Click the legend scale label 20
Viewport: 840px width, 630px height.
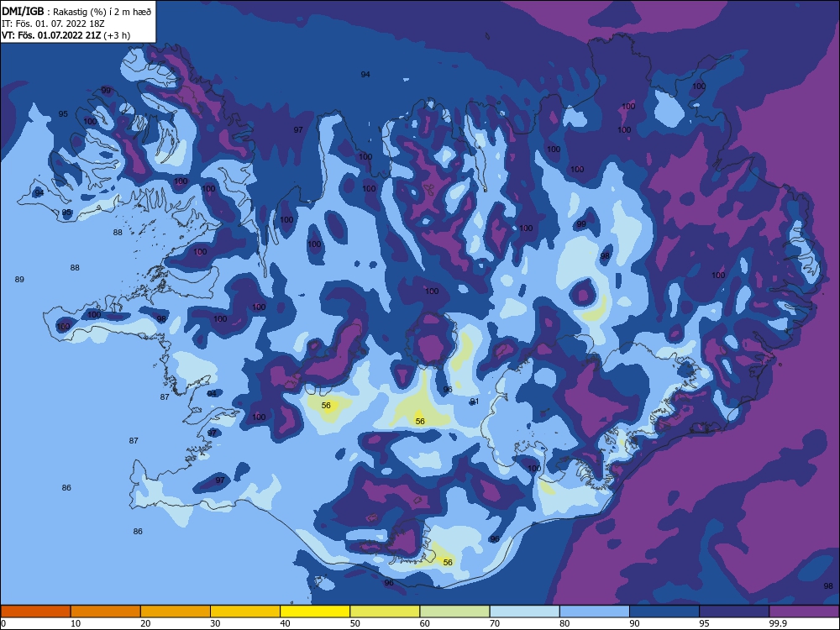(x=145, y=623)
